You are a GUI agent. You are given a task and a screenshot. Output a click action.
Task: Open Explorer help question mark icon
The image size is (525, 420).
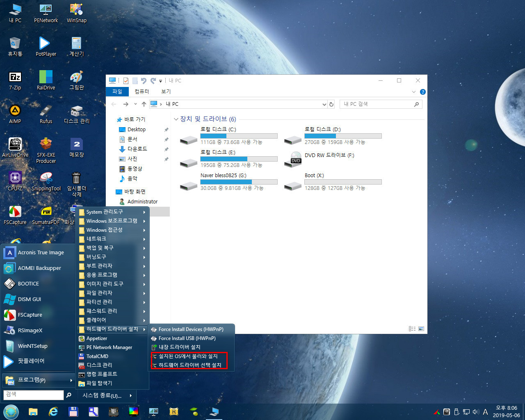coord(422,92)
